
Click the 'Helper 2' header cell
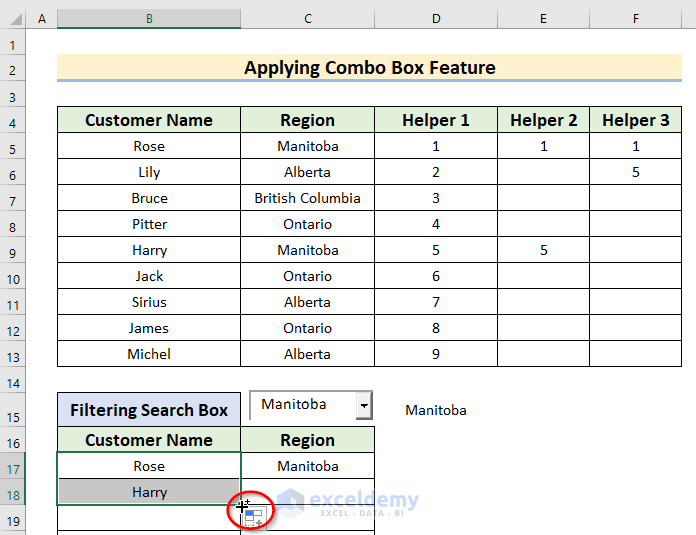click(x=543, y=120)
